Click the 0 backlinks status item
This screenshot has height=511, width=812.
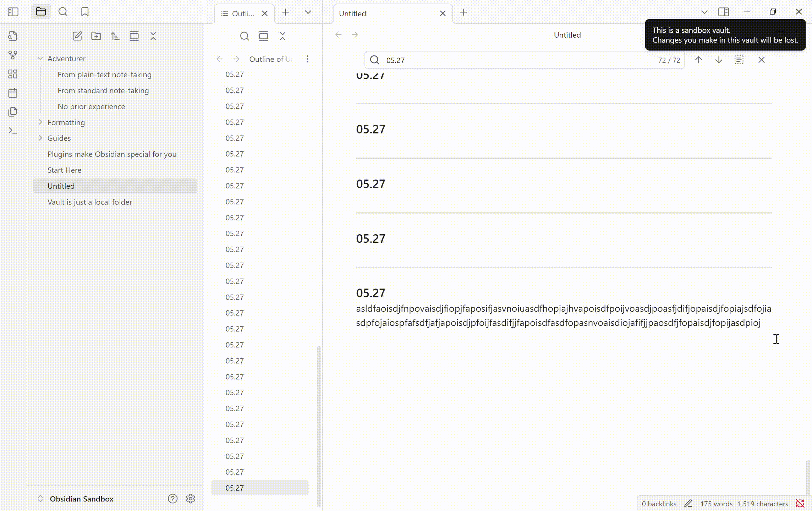[659, 504]
